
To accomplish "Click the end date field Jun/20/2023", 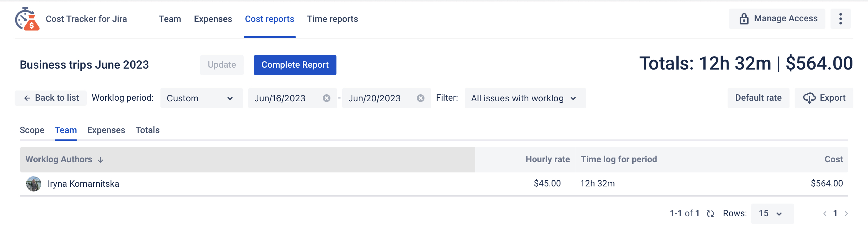I will coord(386,98).
